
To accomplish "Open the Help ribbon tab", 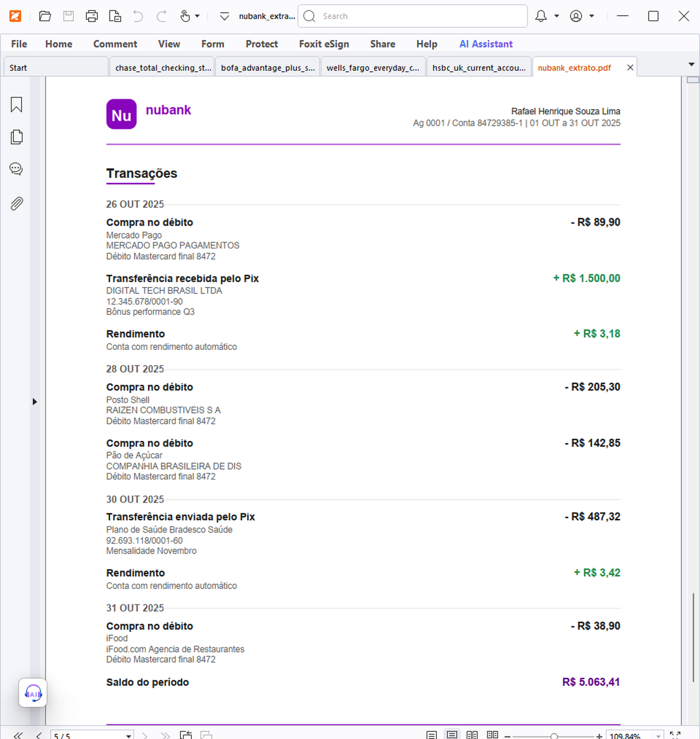I will pyautogui.click(x=427, y=44).
